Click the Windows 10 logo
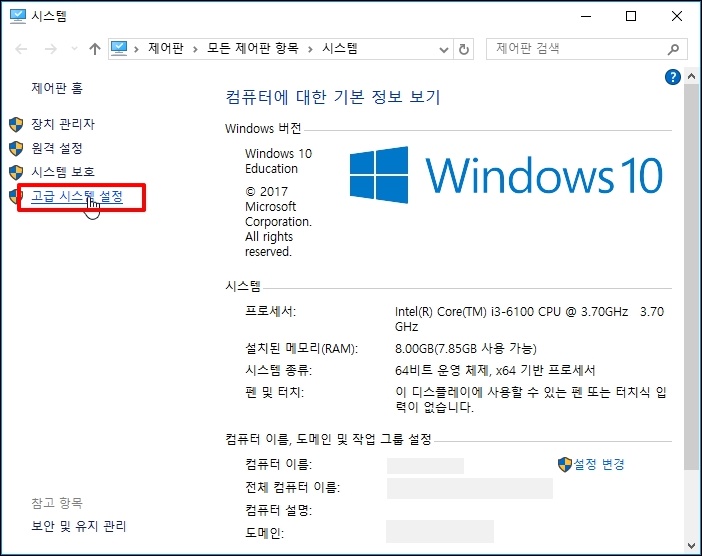 [506, 175]
